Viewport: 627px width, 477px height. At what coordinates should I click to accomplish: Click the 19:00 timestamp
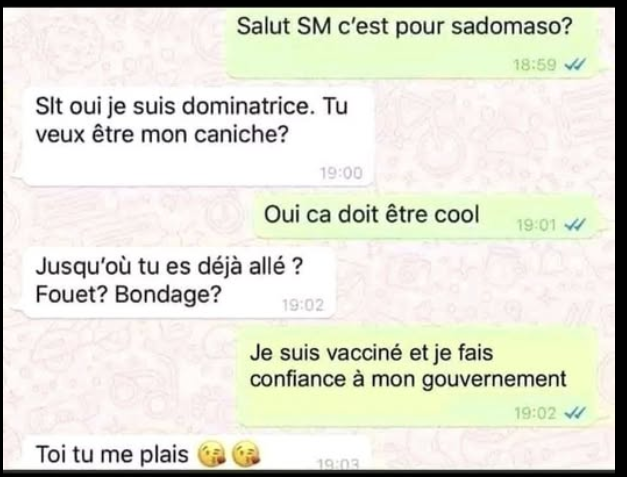pyautogui.click(x=341, y=173)
